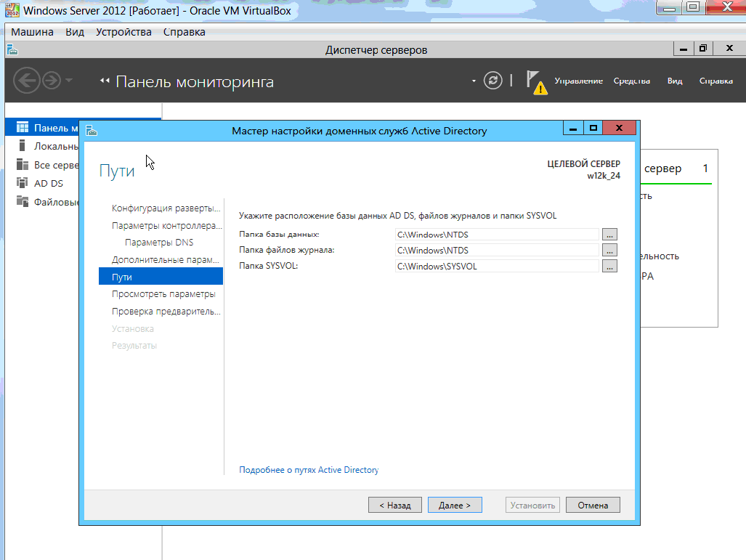Open notifications flag with warning icon

click(x=536, y=82)
